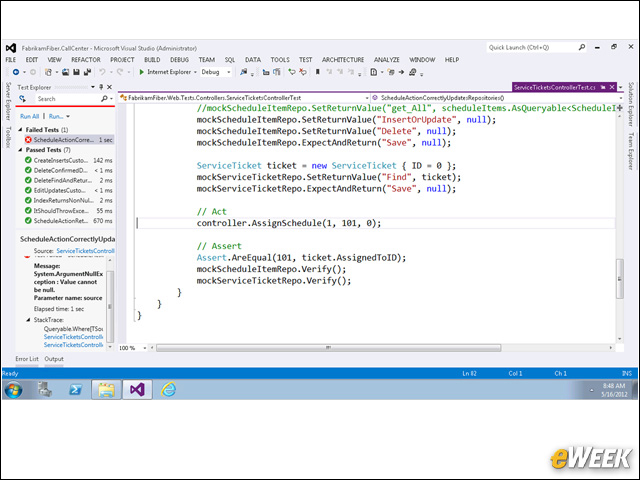Open Windows Explorer from the taskbar
The width and height of the screenshot is (640, 480).
[x=106, y=390]
